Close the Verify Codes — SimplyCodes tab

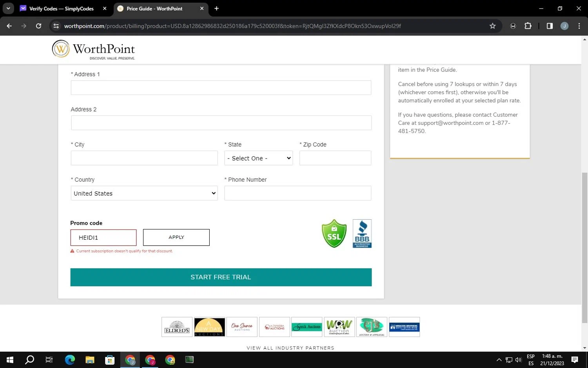click(x=105, y=8)
